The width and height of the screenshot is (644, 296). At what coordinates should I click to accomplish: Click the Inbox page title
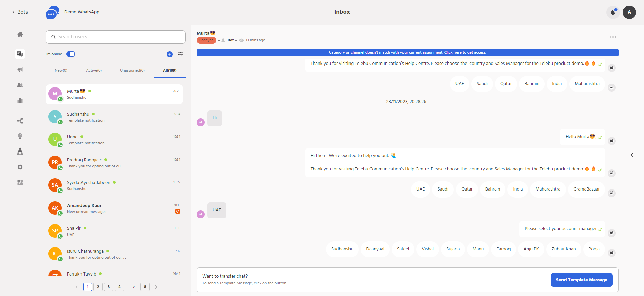[342, 12]
